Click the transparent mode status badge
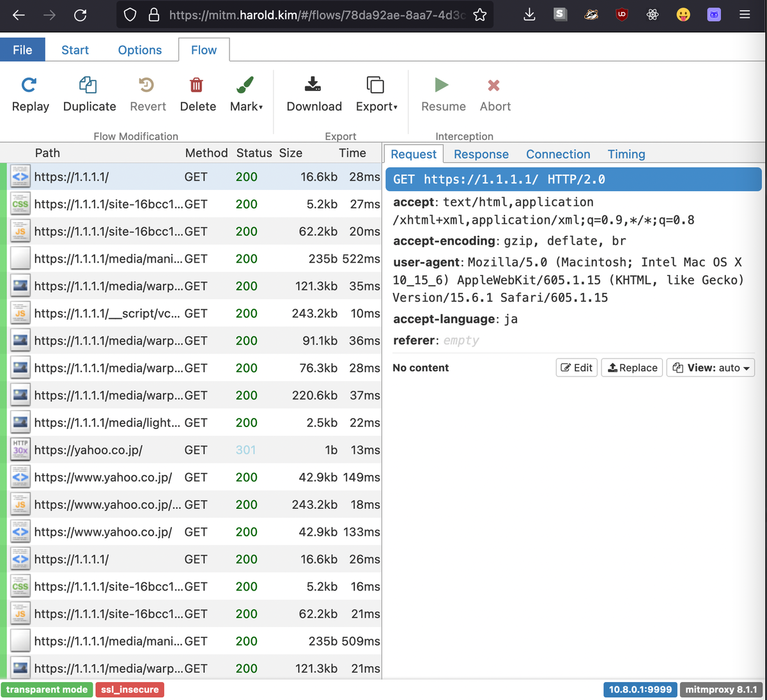This screenshot has width=767, height=700. click(x=47, y=690)
